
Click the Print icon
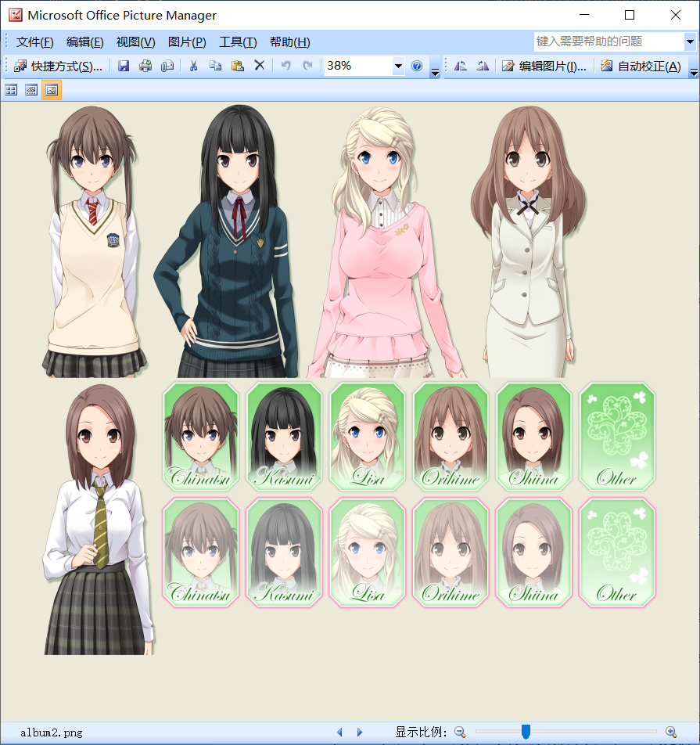click(x=145, y=66)
